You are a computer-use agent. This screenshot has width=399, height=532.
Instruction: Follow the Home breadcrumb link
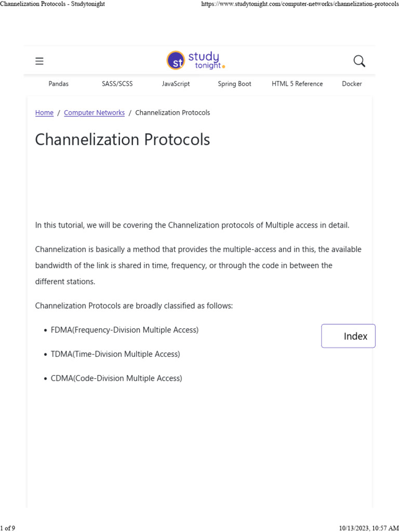click(x=44, y=113)
